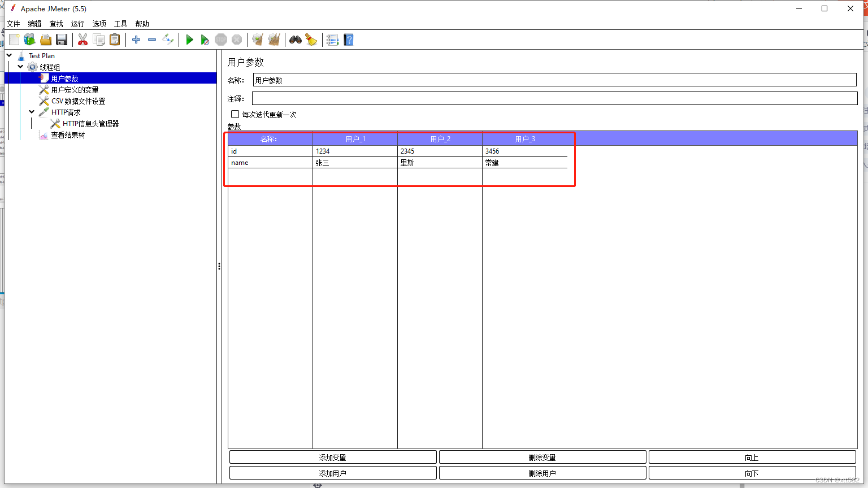868x488 pixels.
Task: Click the empty 注释 input field
Action: [555, 98]
